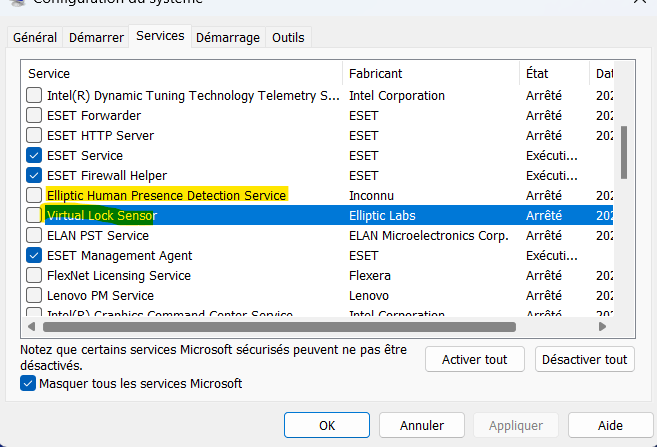Click the Elliptic Labs manufacturer cell
This screenshot has width=657, height=447.
point(382,215)
